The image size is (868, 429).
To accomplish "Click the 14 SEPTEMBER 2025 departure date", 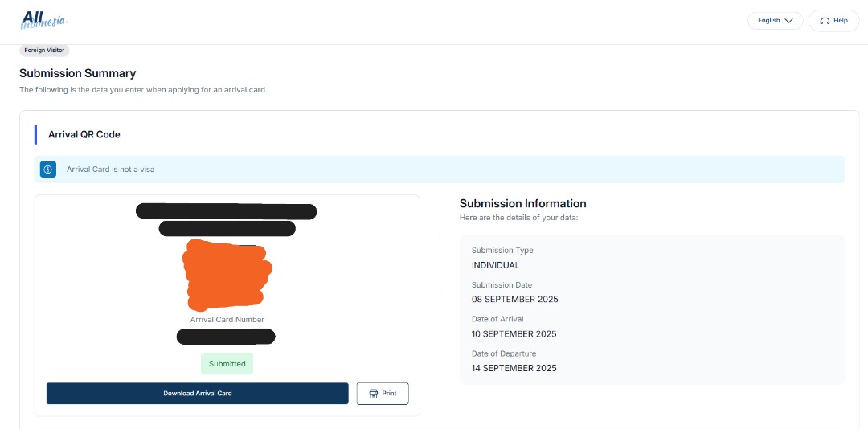I will [514, 368].
